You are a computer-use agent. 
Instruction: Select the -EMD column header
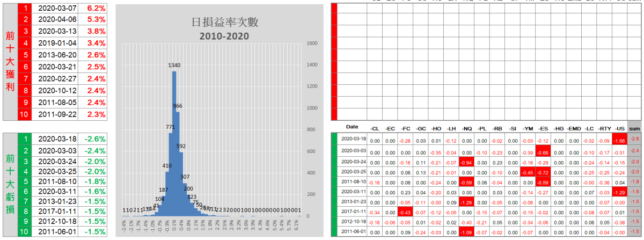(574, 128)
